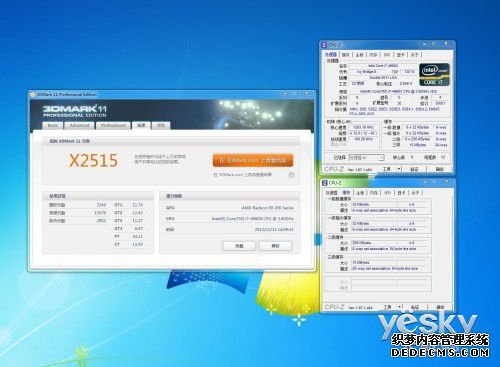Toggle the auto-view results on 3DMark.com checkbox
Screen dimensions: 500x367
(x=291, y=175)
